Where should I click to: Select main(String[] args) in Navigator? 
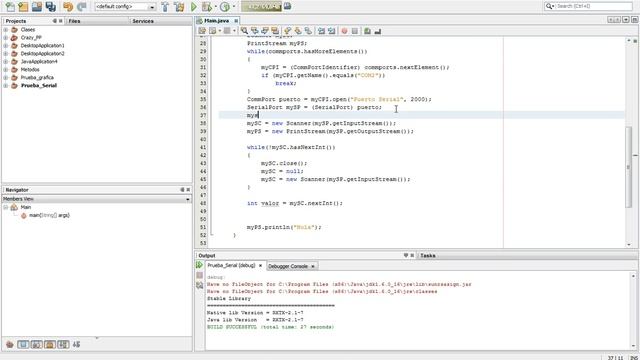click(x=49, y=215)
